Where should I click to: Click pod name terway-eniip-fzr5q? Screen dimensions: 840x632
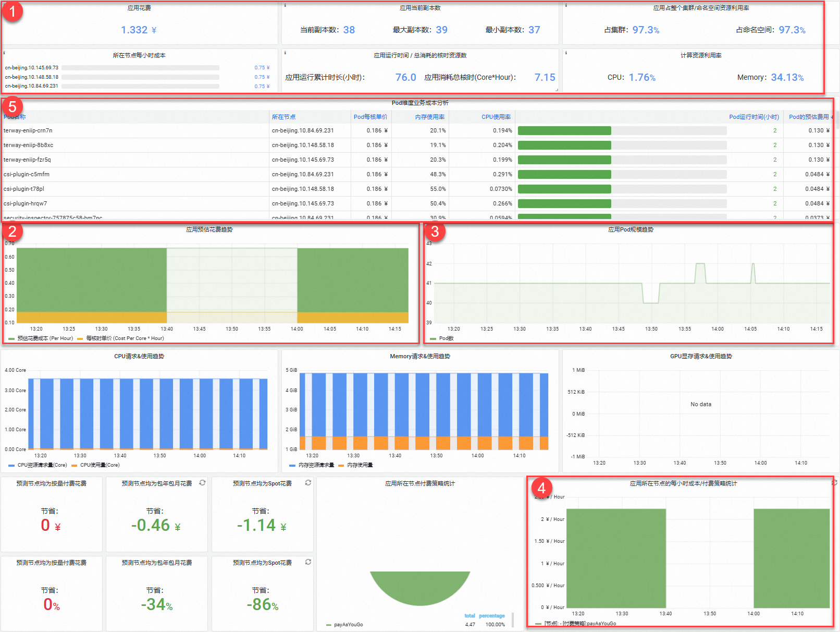[27, 160]
